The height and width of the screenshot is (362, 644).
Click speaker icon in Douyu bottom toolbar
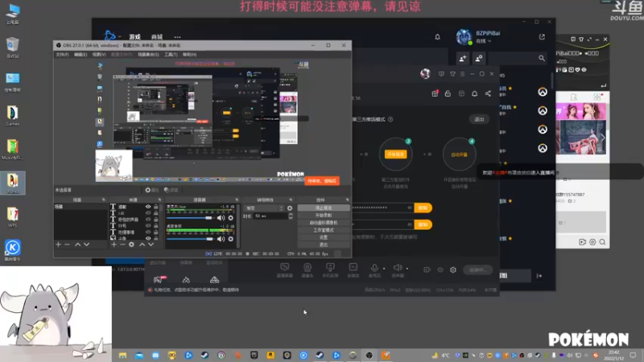point(398,268)
